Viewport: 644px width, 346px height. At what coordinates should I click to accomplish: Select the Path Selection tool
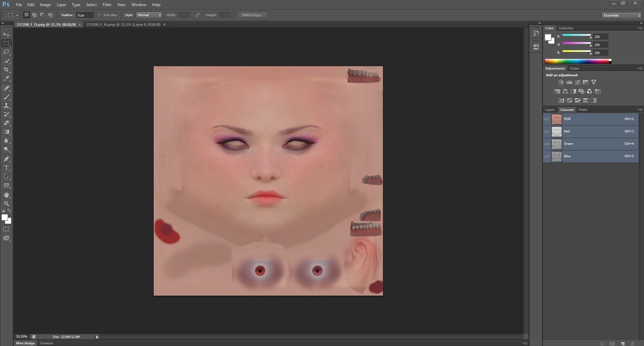[x=6, y=176]
